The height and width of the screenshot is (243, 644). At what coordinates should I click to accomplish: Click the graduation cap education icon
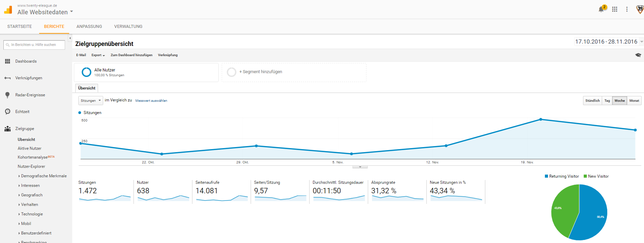[638, 55]
